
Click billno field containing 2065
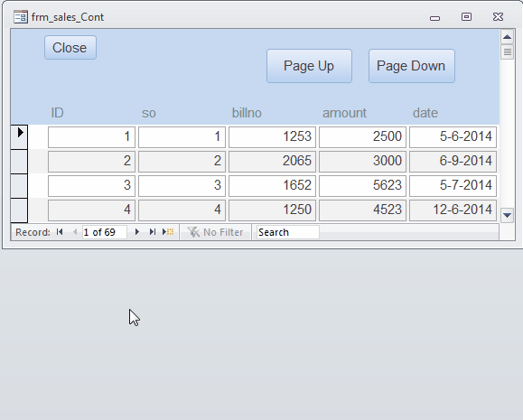(272, 162)
